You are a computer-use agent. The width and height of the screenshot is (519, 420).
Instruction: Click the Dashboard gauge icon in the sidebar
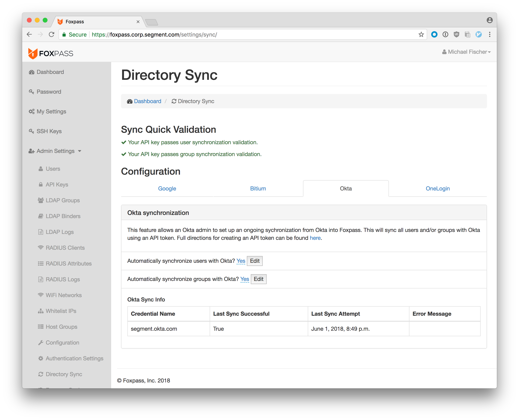coord(31,72)
